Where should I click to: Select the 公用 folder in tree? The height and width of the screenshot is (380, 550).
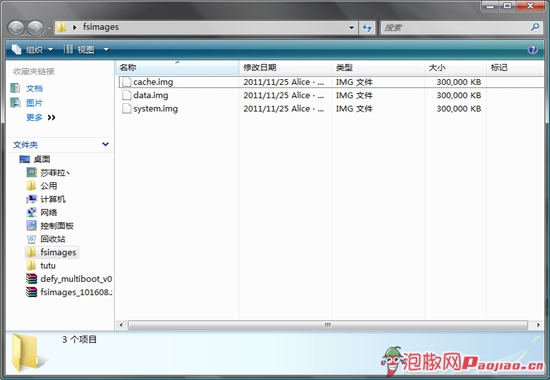(49, 186)
